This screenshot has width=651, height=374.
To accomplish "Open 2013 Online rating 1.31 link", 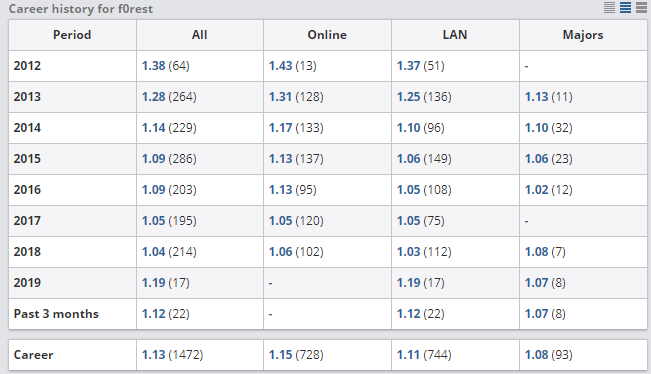I will (280, 97).
